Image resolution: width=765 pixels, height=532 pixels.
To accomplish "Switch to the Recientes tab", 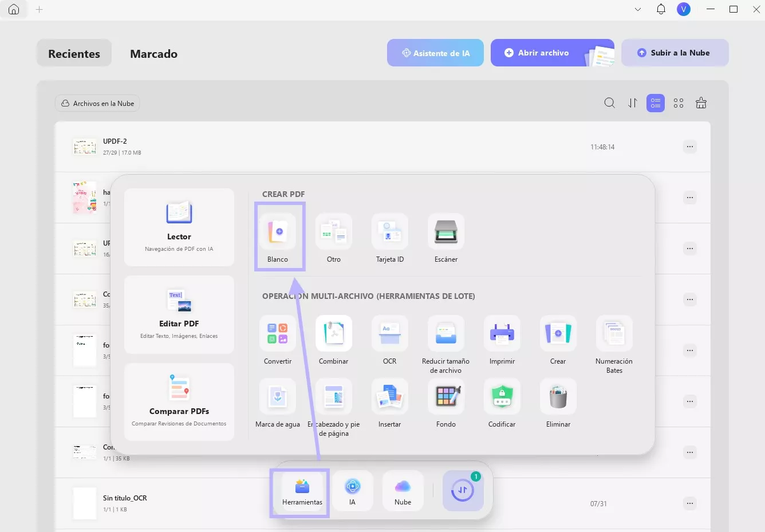I will (74, 53).
